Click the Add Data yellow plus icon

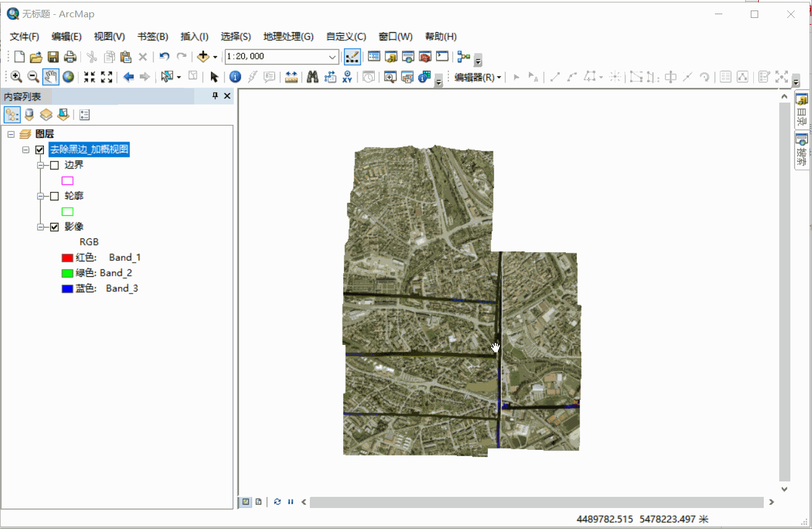(x=203, y=57)
